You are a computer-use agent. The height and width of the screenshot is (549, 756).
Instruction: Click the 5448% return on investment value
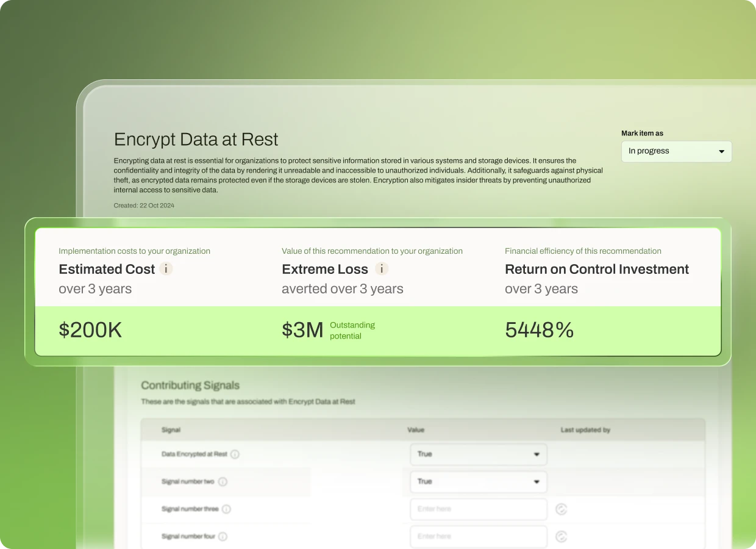(x=539, y=330)
